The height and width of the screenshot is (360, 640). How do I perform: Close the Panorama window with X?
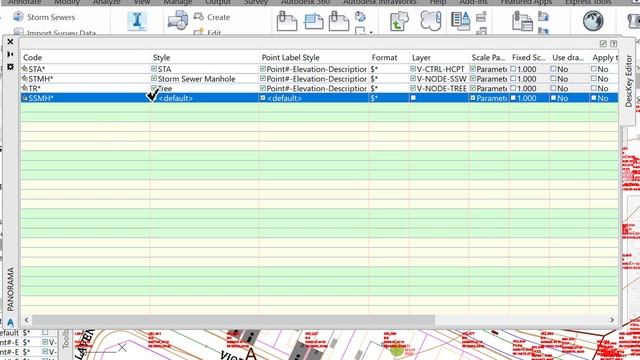(10, 42)
